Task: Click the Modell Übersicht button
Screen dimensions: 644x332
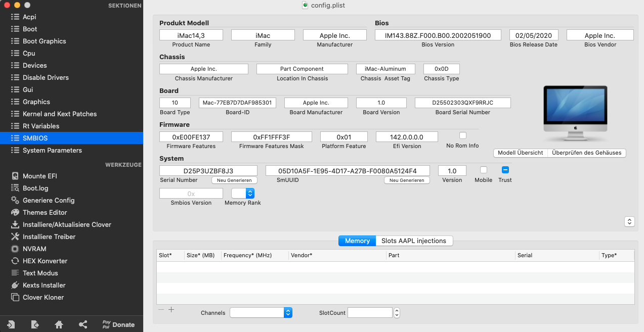Action: click(520, 153)
